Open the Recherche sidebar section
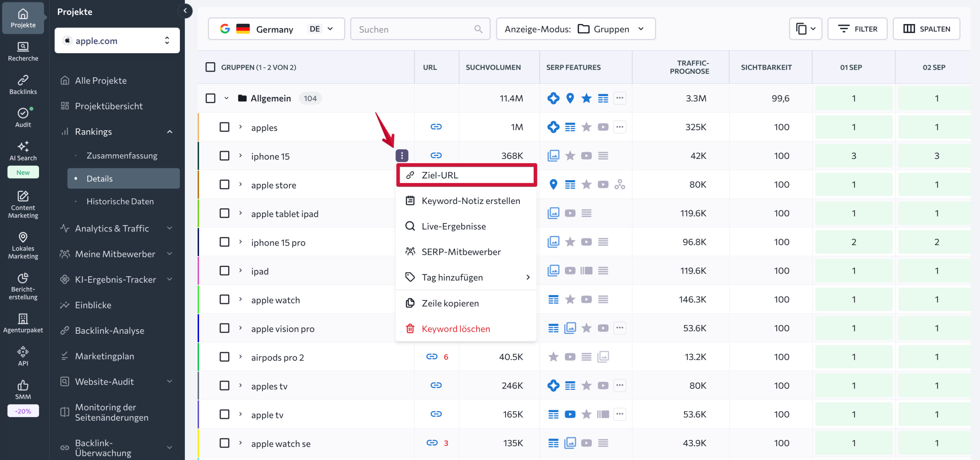 point(23,52)
